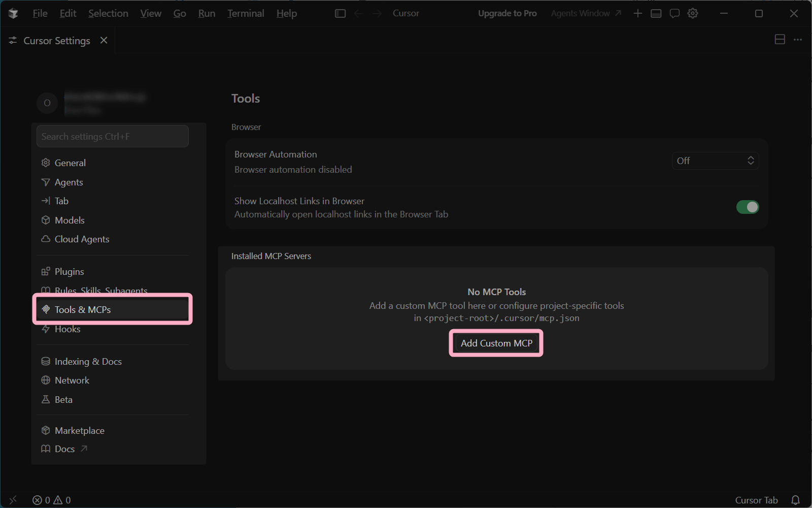Toggle the primary sidebar layout icon
The image size is (812, 508).
340,14
